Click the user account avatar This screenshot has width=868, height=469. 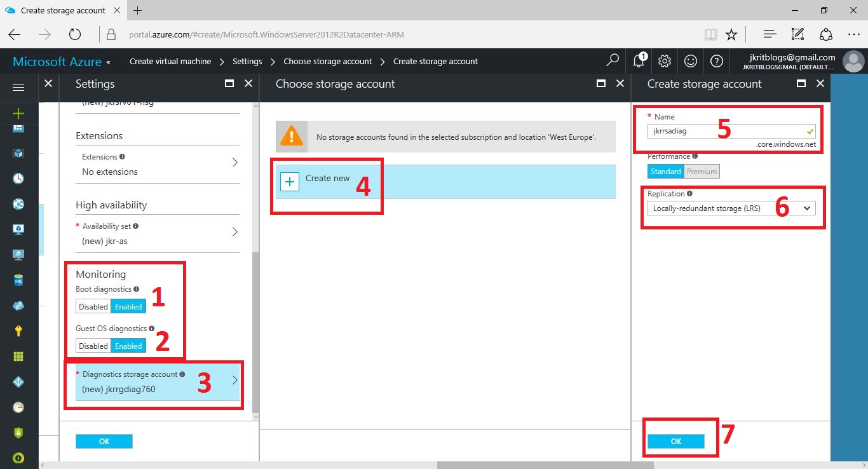coord(853,62)
